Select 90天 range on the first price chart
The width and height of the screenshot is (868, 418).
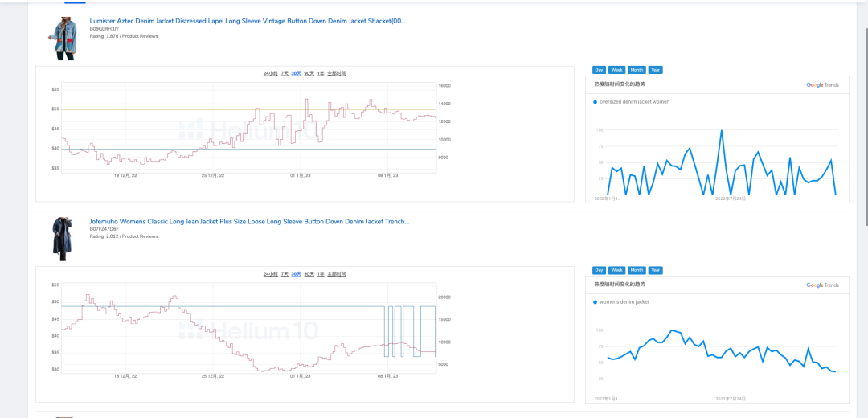(309, 73)
